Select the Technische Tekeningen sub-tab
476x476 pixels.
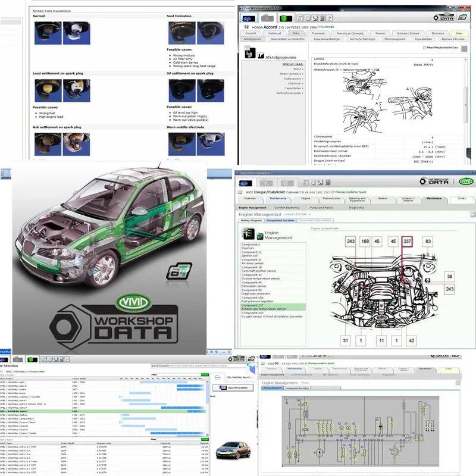click(x=362, y=39)
